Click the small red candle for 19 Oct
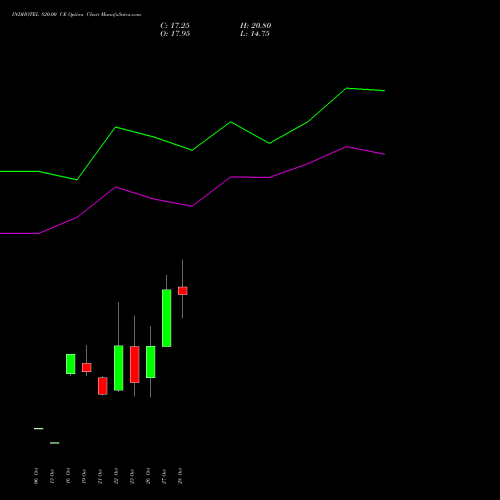This screenshot has height=500, width=500. tap(87, 367)
